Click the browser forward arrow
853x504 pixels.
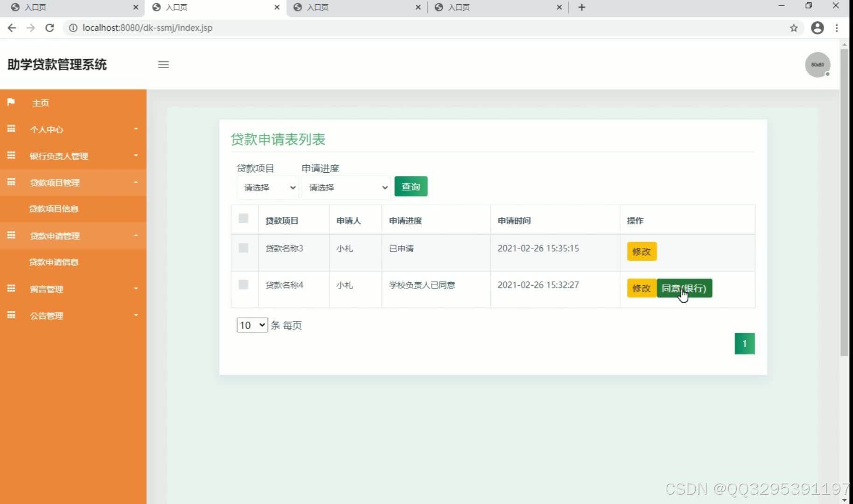point(31,28)
